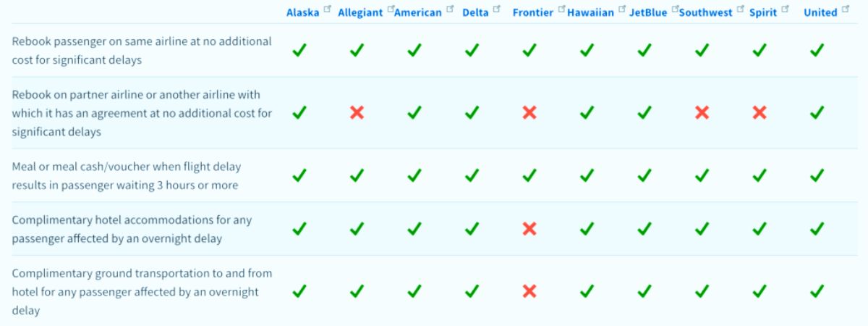
Task: Open the Hawaiian airline link
Action: [x=590, y=13]
